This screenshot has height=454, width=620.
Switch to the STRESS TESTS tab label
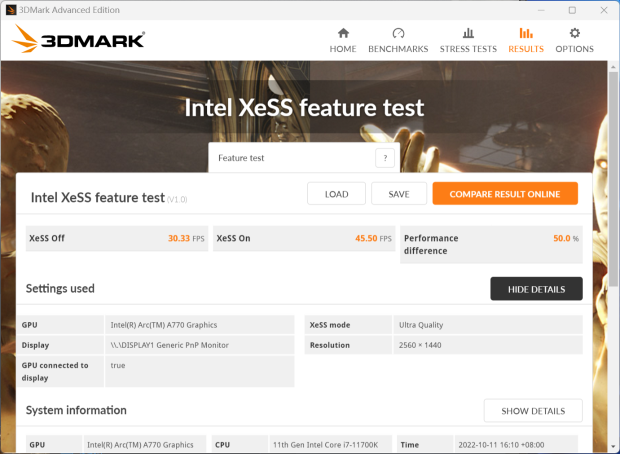click(468, 49)
